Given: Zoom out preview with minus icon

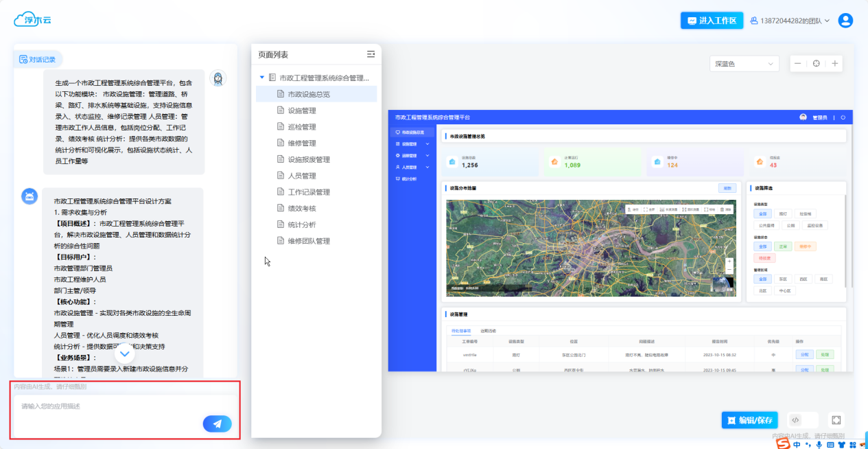Looking at the screenshot, I should click(797, 63).
